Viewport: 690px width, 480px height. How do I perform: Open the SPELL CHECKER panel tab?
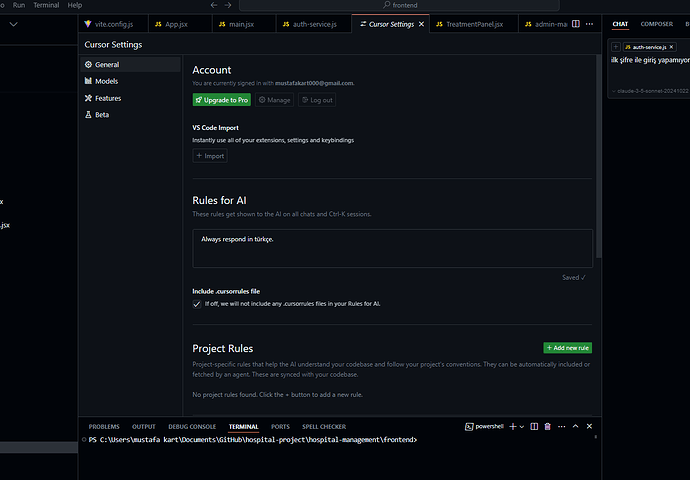[324, 426]
